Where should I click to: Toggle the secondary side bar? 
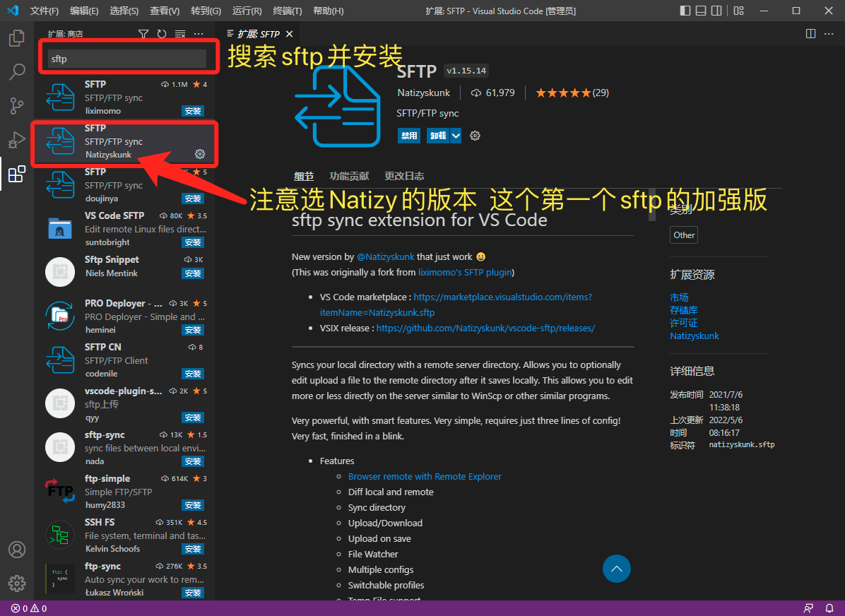(716, 11)
